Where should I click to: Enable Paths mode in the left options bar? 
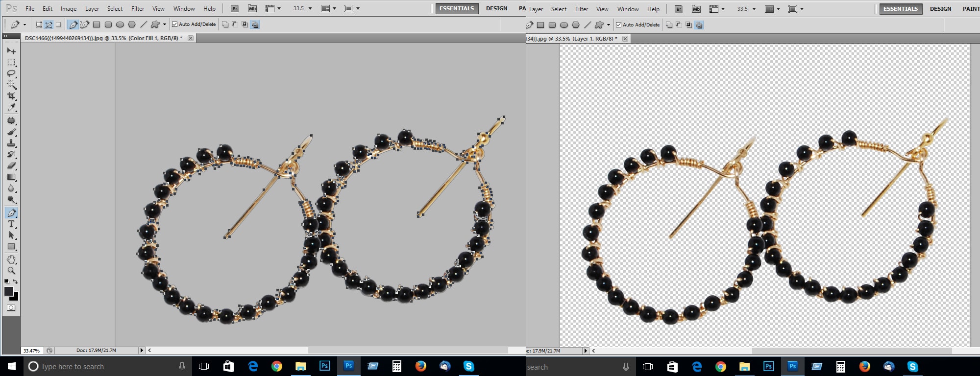pos(49,24)
